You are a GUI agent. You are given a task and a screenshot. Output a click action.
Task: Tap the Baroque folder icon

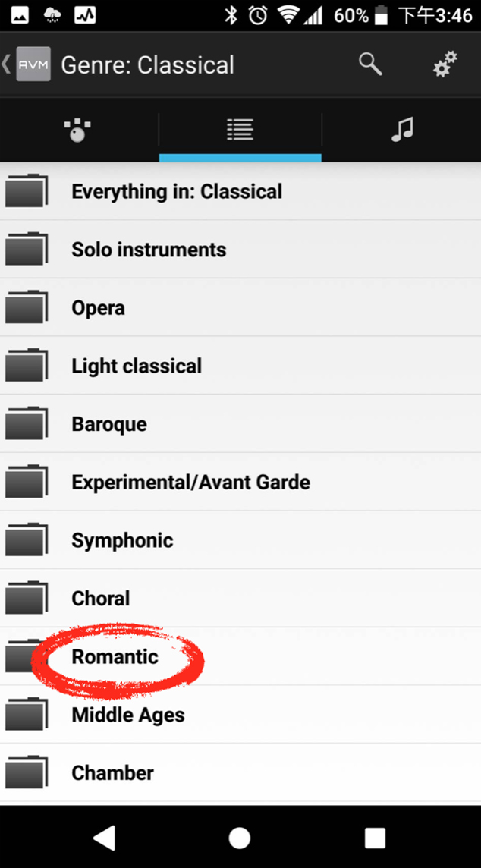click(26, 423)
